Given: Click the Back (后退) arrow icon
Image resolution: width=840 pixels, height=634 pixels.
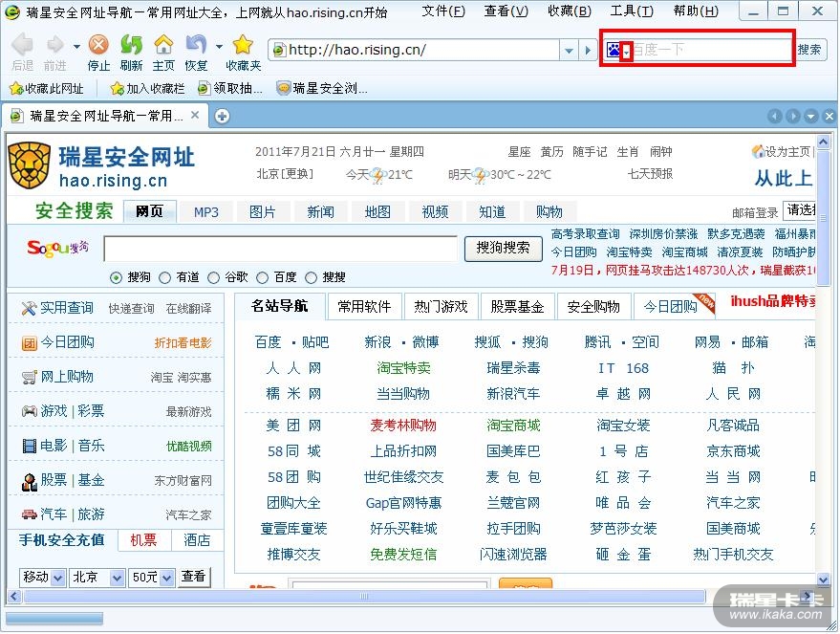Looking at the screenshot, I should [x=22, y=45].
